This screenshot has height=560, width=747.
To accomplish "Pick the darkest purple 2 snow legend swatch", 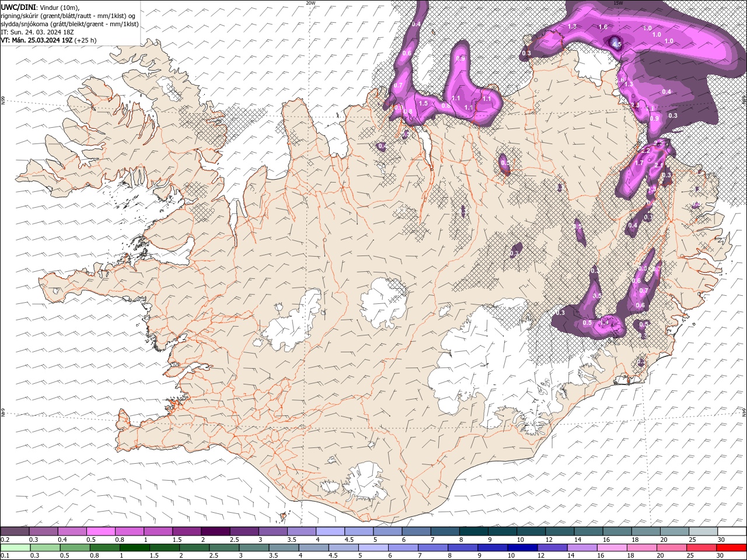I will 216,531.
